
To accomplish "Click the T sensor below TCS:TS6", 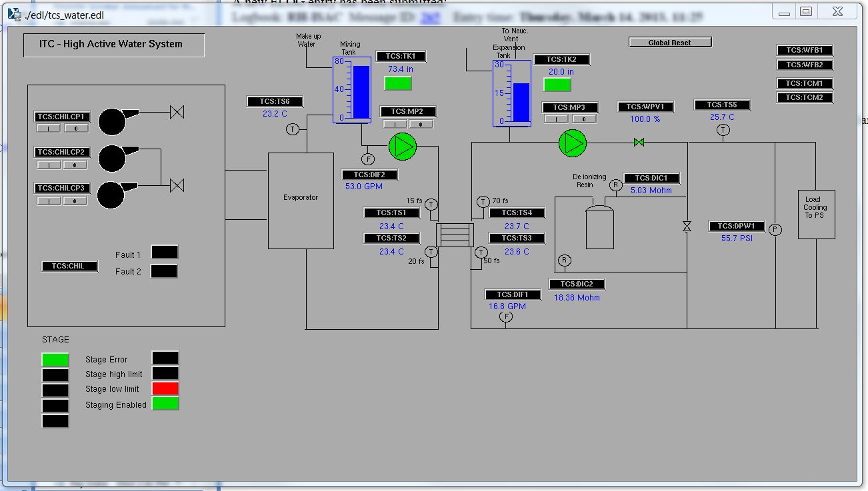I will coord(293,129).
